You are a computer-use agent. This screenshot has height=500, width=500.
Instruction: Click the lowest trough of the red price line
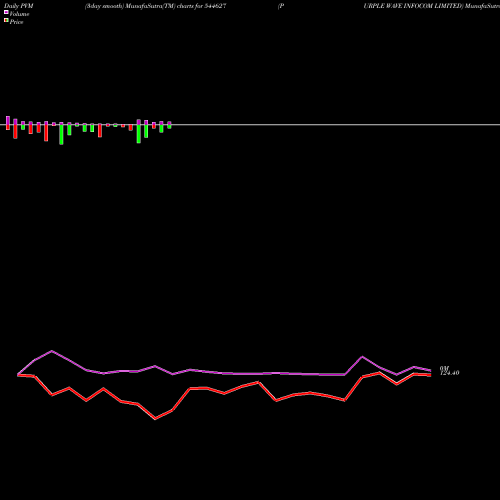coord(155,419)
